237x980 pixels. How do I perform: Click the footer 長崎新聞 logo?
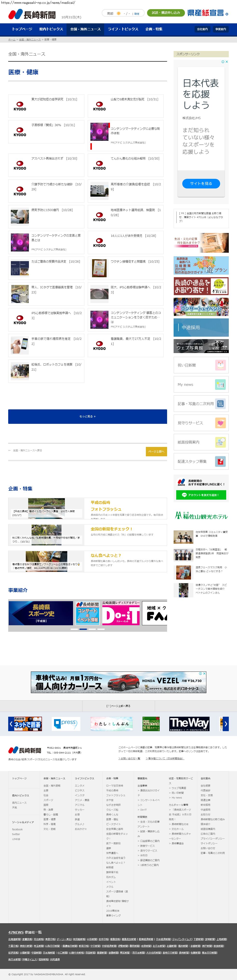[x=25, y=750]
